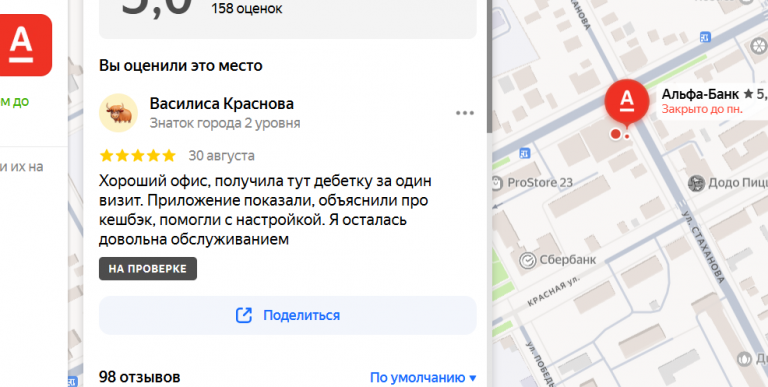Viewport: 768px width, 387px height.
Task: Click the Додо Пицца label on the map
Action: [x=738, y=183]
